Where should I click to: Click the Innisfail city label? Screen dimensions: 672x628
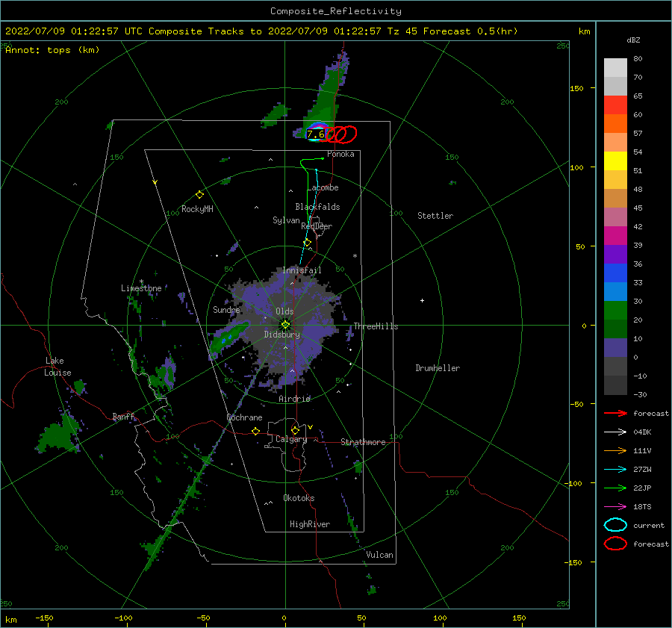[x=302, y=270]
